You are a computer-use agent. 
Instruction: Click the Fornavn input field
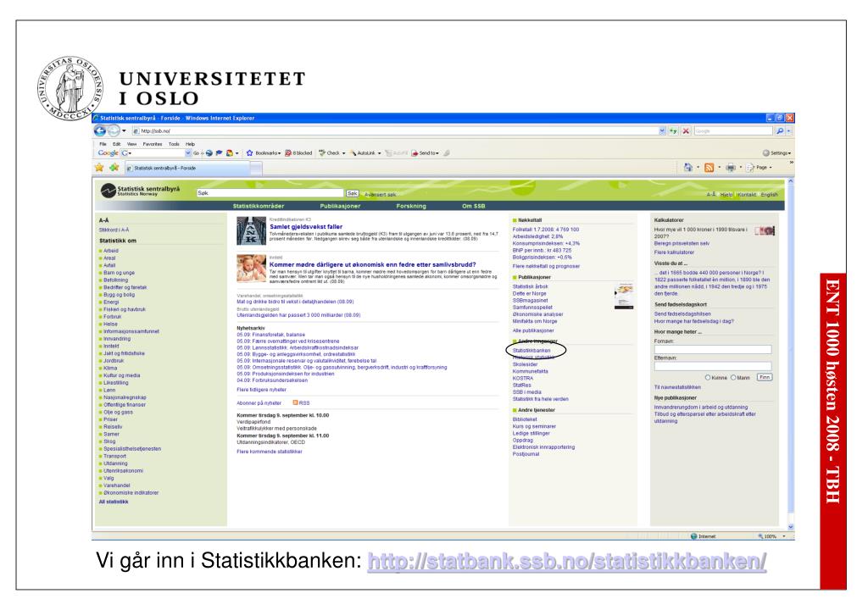pos(712,349)
